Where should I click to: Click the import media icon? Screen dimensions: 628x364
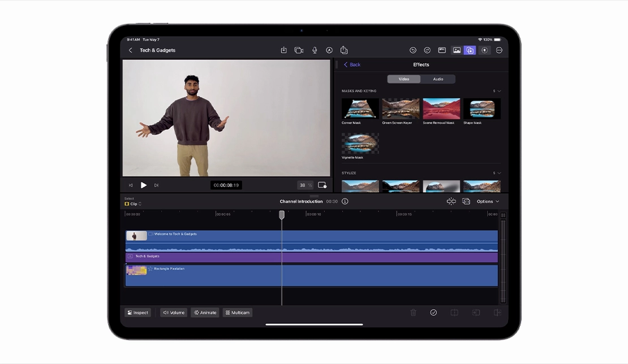(284, 50)
